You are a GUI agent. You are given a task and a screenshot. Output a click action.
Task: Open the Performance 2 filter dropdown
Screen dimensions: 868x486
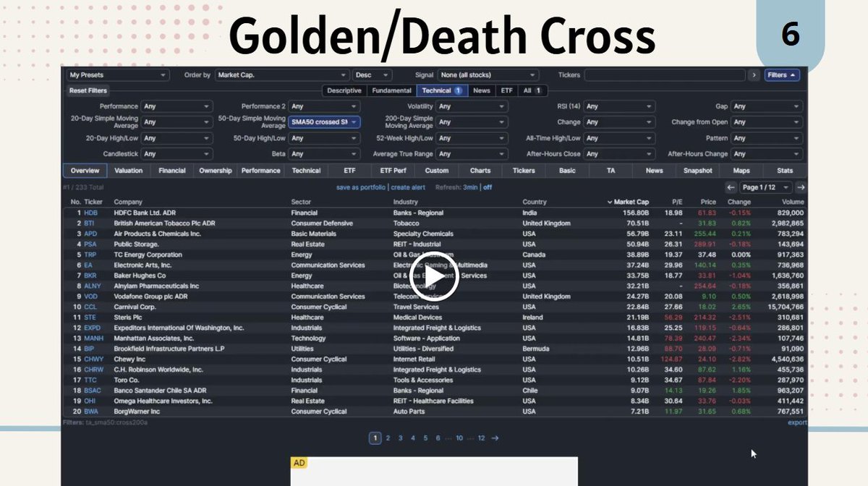(x=324, y=106)
